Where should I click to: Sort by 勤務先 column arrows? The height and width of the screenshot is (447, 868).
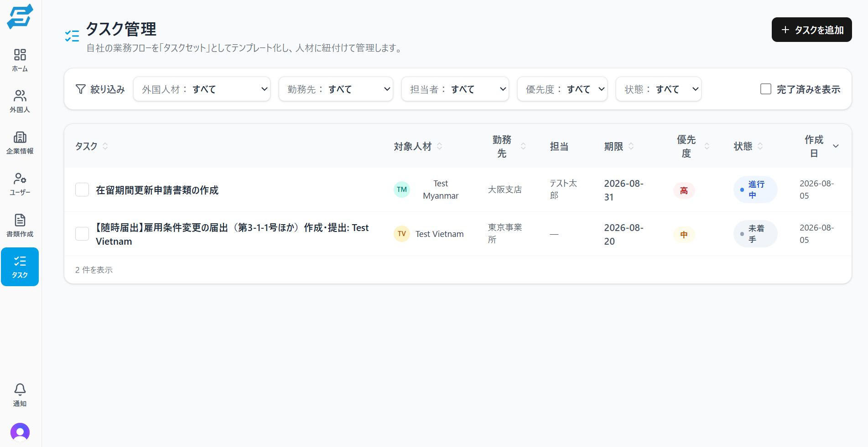523,146
